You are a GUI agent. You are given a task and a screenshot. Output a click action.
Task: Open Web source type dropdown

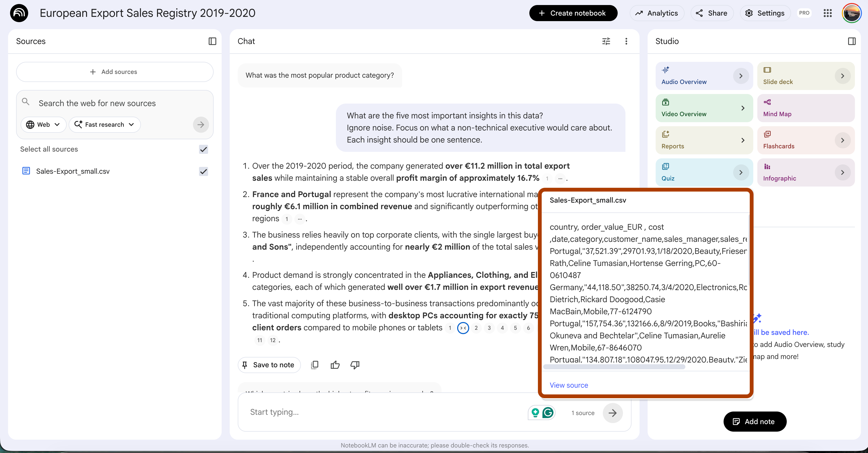point(44,125)
